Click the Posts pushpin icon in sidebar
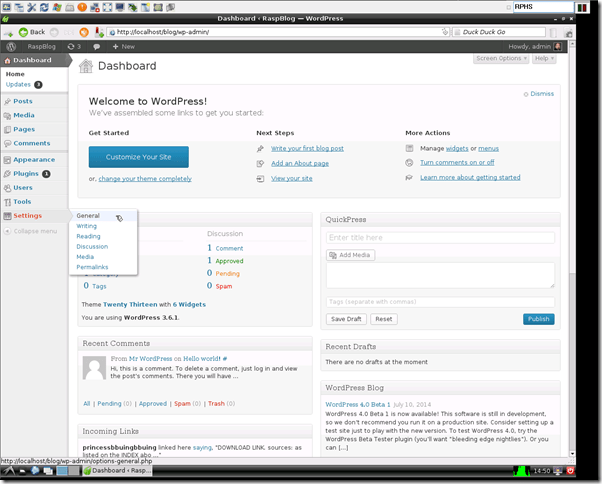Image resolution: width=602 pixels, height=484 pixels. (x=8, y=101)
